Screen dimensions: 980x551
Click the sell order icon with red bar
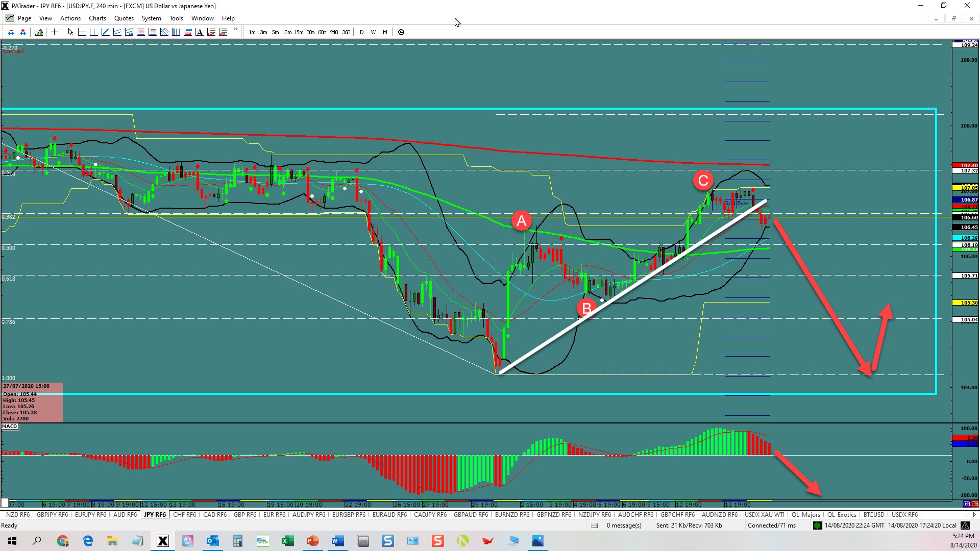[11, 32]
